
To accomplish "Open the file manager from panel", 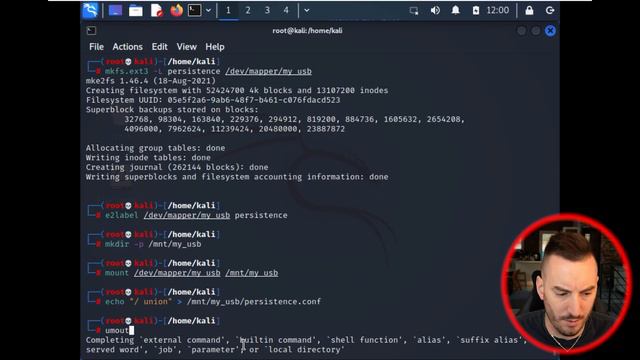I will coord(136,10).
